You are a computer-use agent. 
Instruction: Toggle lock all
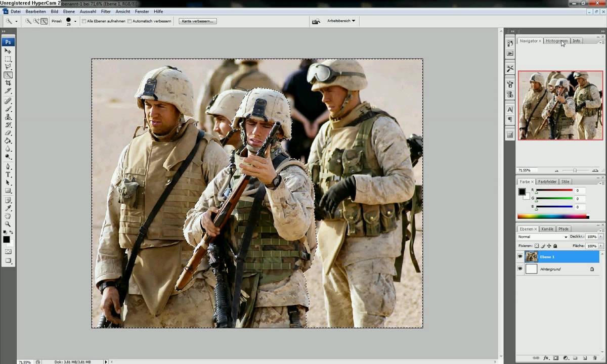tap(555, 246)
